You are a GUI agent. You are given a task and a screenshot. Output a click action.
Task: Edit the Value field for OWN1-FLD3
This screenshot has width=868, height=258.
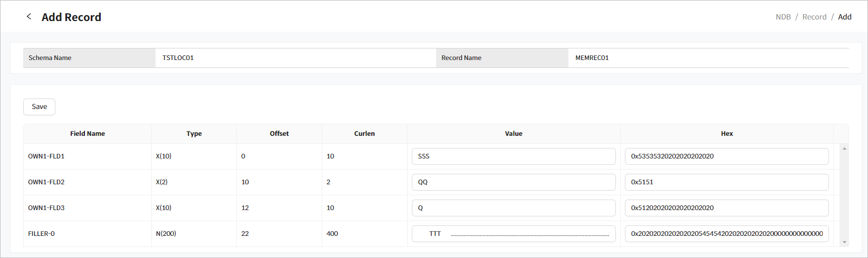click(513, 208)
